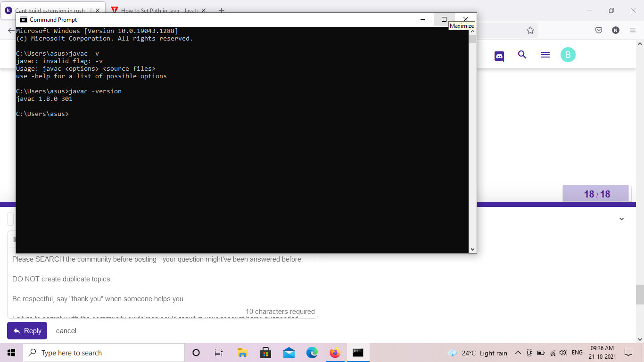Show hidden system tray icons
This screenshot has width=644, height=362.
[x=518, y=353]
